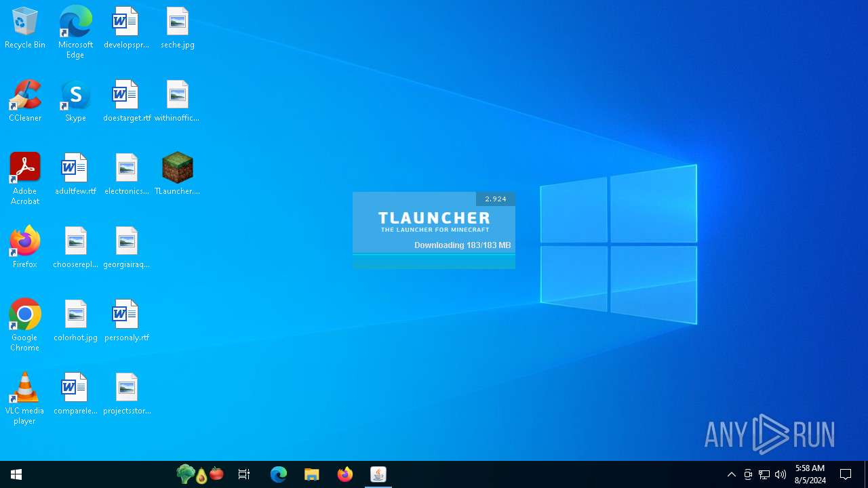Select colorhot.jpg image file
This screenshot has height=488, width=868.
tap(75, 321)
